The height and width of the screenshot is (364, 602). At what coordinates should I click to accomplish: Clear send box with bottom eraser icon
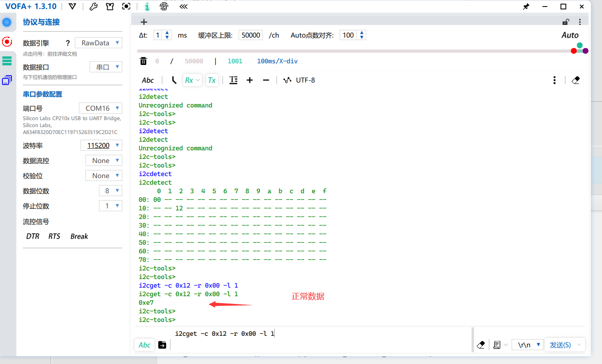click(481, 345)
